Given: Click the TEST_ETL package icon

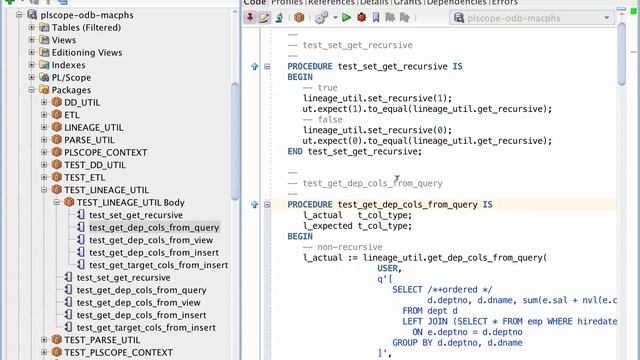Looking at the screenshot, I should 57,177.
